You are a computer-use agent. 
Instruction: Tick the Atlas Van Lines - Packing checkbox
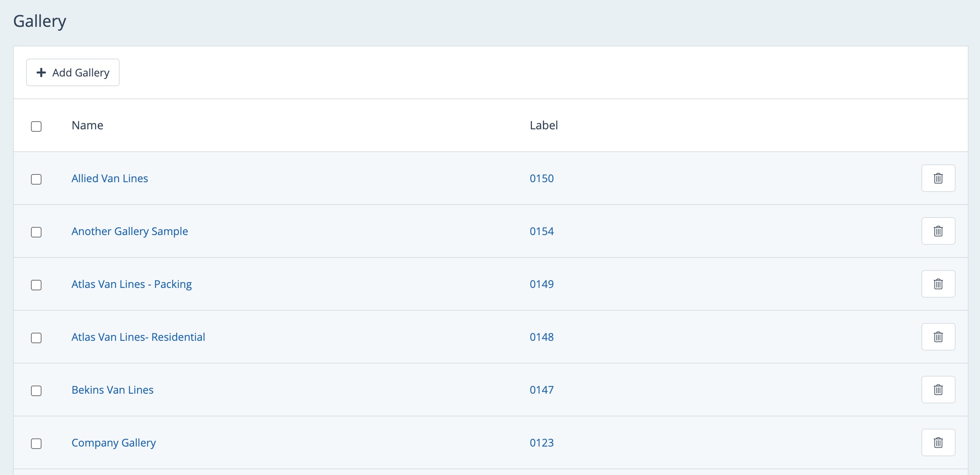pyautogui.click(x=36, y=285)
